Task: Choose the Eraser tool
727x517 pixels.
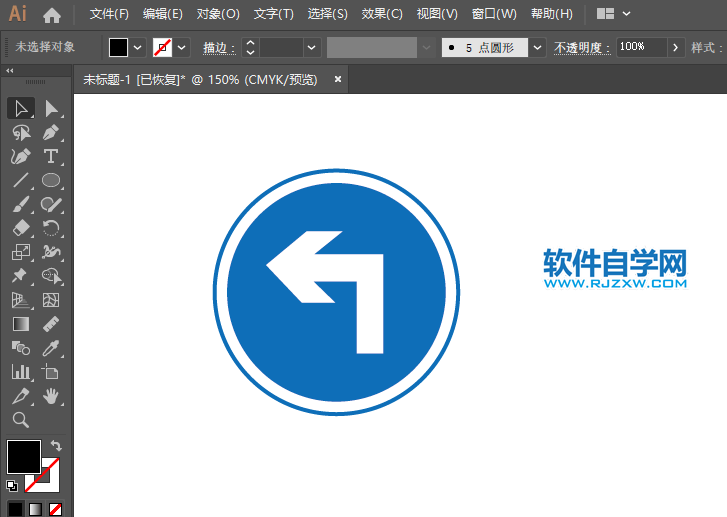Action: coord(21,228)
